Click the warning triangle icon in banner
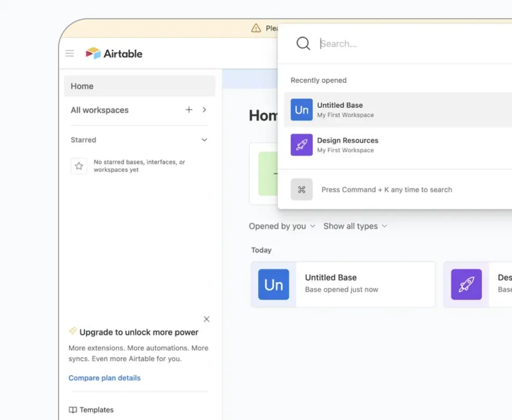Image resolution: width=512 pixels, height=420 pixels. (256, 28)
